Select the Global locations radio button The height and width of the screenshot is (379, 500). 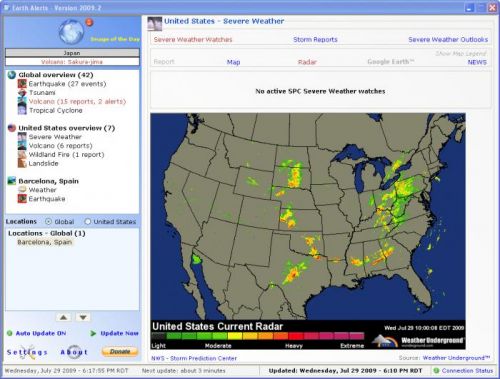pos(49,222)
